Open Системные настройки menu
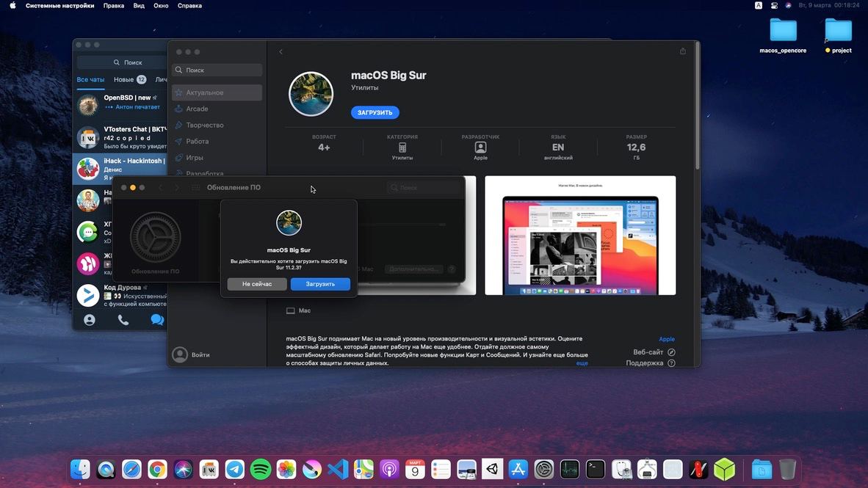The image size is (868, 488). tap(59, 6)
